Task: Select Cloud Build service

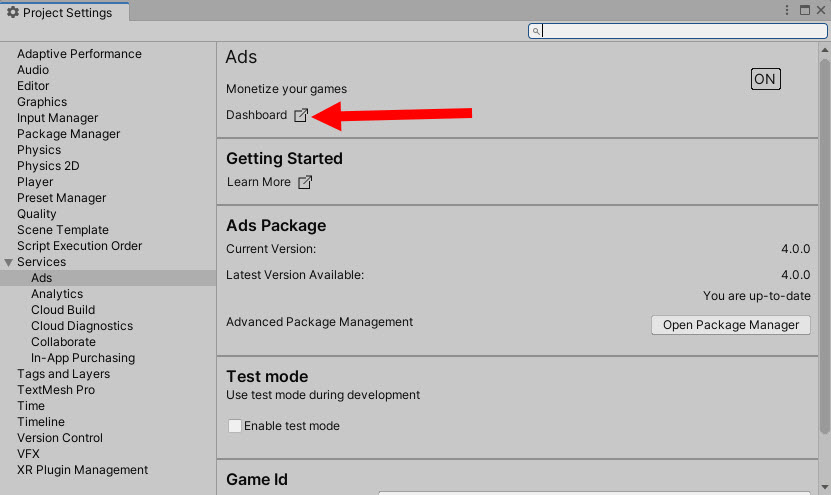Action: point(63,310)
